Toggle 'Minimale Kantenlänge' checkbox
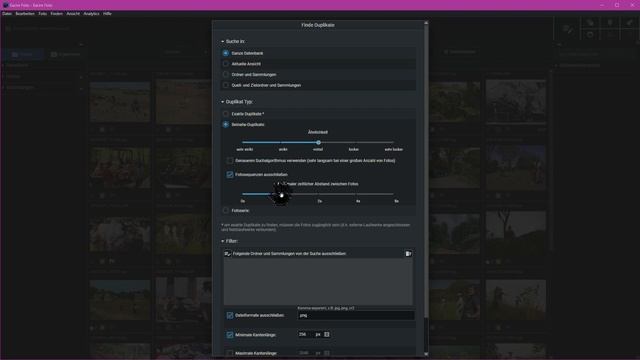 (230, 335)
